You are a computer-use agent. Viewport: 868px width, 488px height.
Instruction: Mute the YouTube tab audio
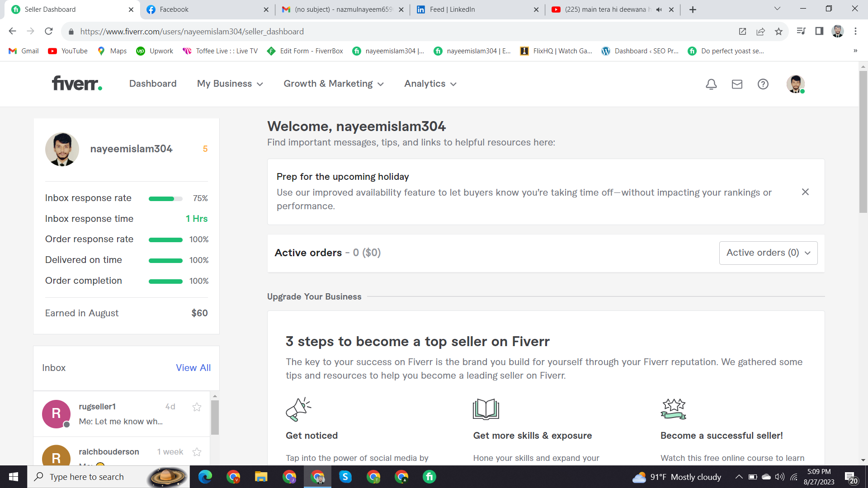coord(659,9)
